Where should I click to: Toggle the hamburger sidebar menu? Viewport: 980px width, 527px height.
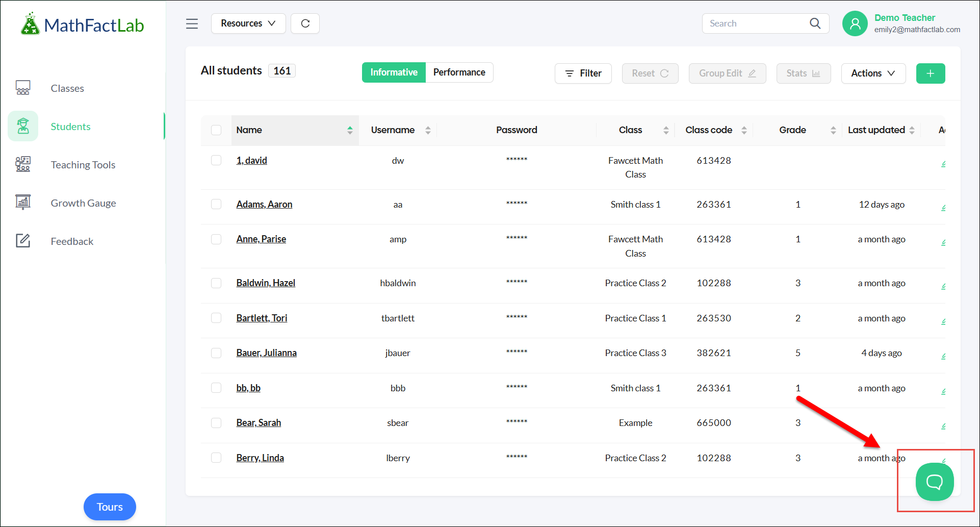tap(192, 23)
